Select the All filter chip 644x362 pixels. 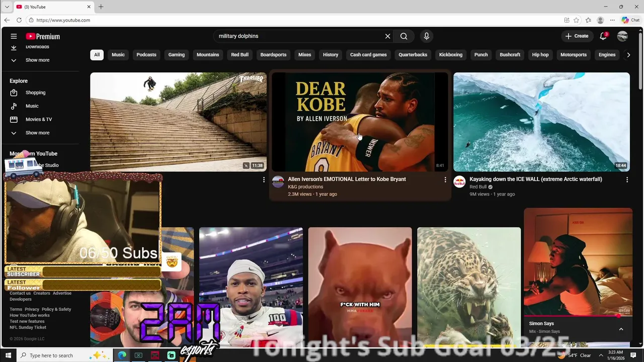click(x=97, y=55)
